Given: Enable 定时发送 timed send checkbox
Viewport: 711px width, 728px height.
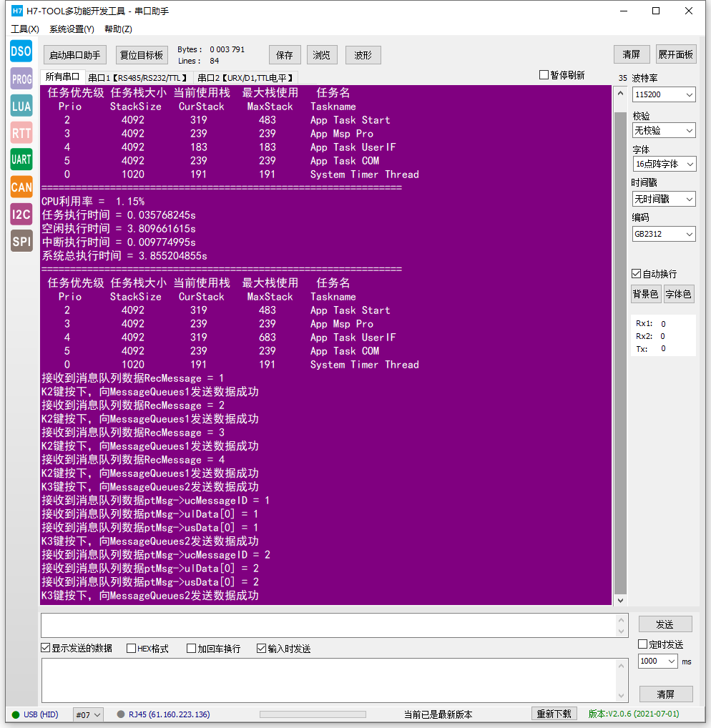Looking at the screenshot, I should tap(643, 644).
